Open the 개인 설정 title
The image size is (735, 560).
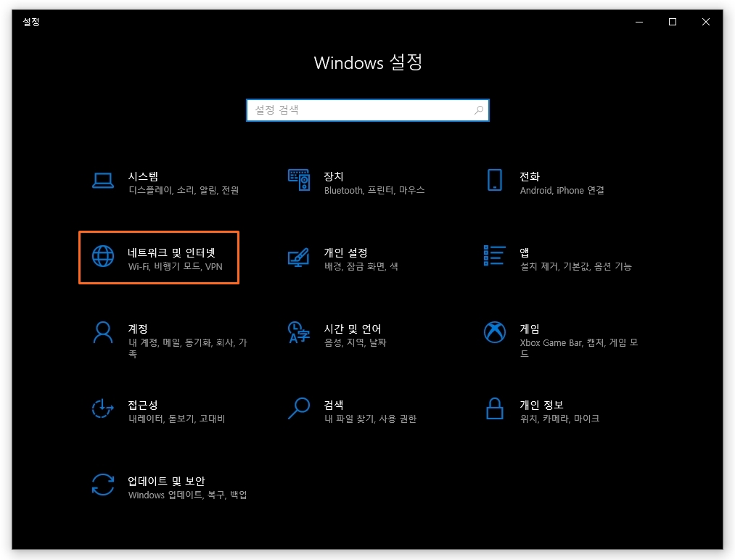click(345, 252)
